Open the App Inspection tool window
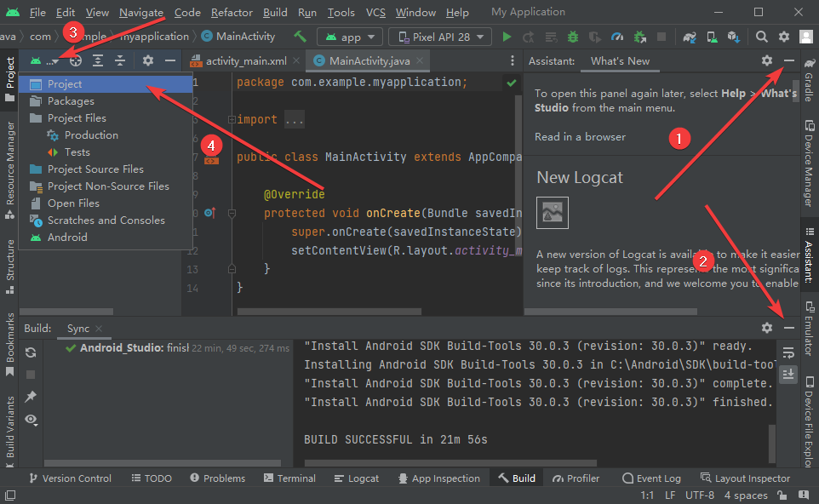Viewport: 819px width, 504px height. coord(439,478)
